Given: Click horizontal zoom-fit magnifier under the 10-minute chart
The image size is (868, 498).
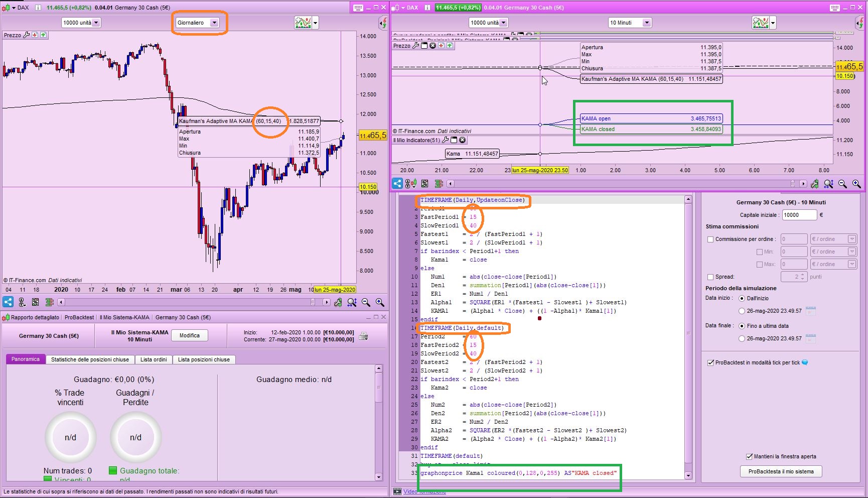Looking at the screenshot, I should tap(829, 184).
